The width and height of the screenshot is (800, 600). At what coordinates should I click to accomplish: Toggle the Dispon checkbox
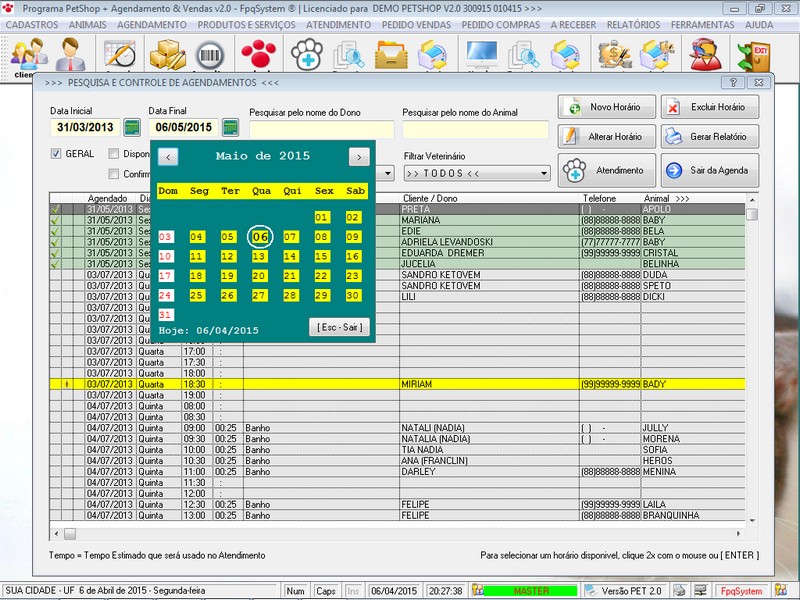click(114, 154)
